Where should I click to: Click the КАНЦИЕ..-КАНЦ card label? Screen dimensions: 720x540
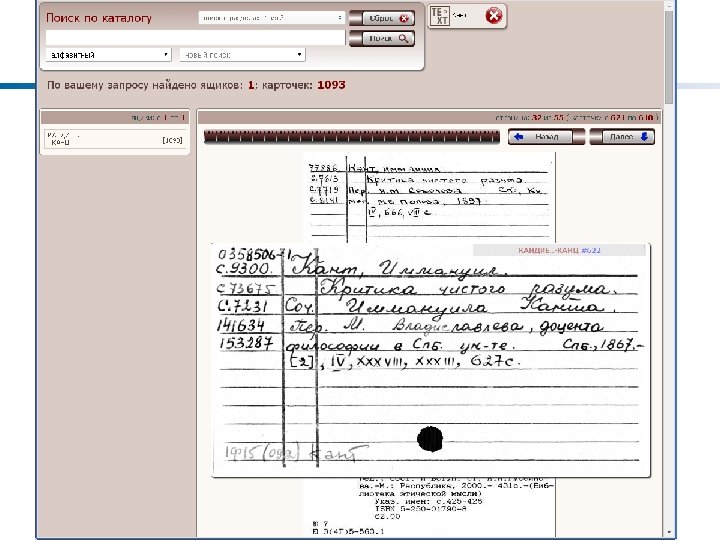559,250
